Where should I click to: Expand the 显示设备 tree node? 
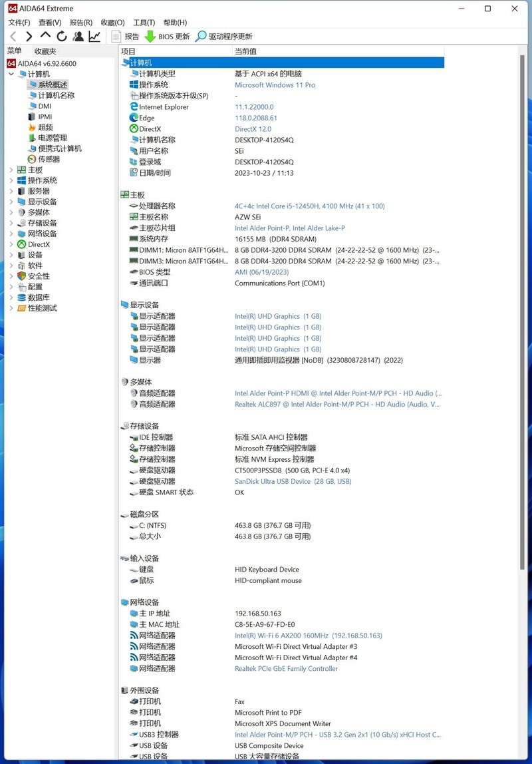(11, 201)
